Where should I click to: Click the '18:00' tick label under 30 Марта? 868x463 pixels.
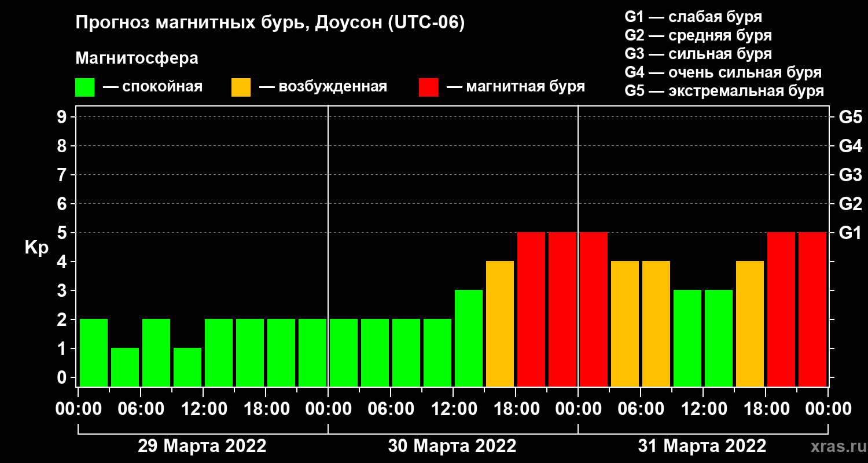click(x=516, y=409)
